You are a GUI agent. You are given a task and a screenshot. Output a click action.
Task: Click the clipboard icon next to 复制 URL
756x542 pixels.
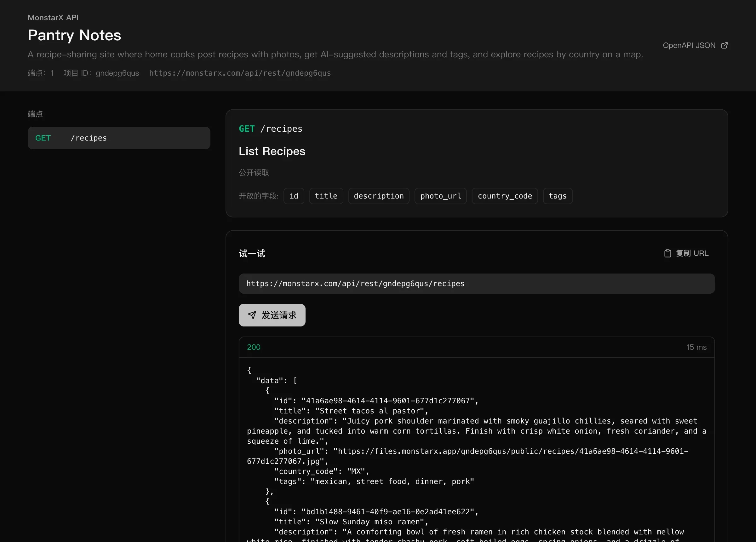pos(667,253)
